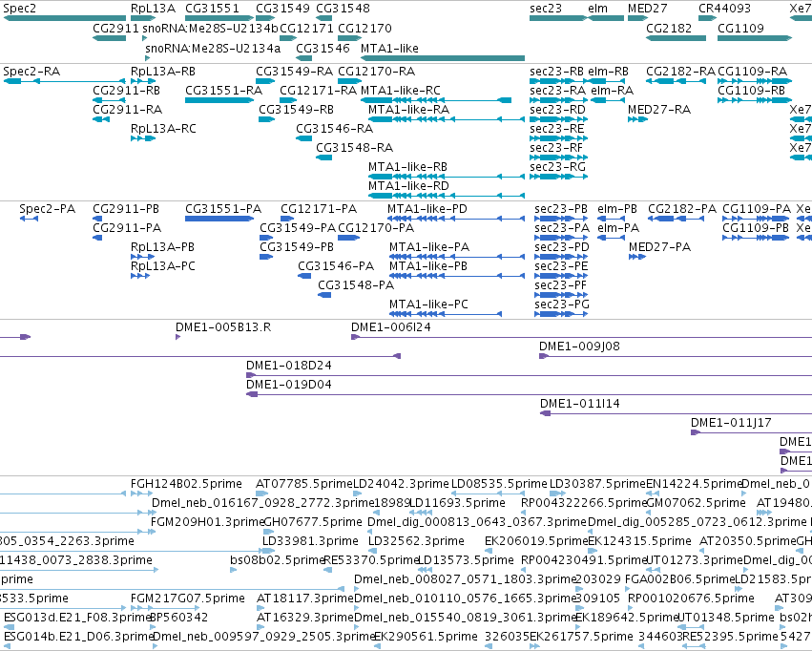This screenshot has height=651, width=812.
Task: Click the DME1-006I24 clone label
Action: click(x=391, y=327)
